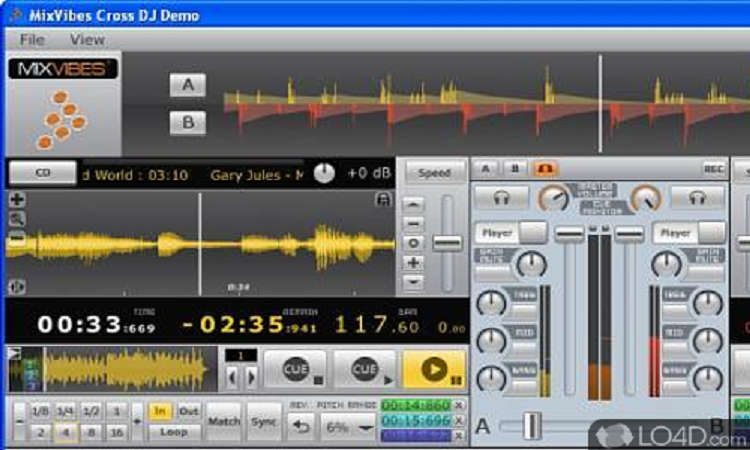Select the 1/8 loop length
The image size is (750, 450).
pos(39,411)
